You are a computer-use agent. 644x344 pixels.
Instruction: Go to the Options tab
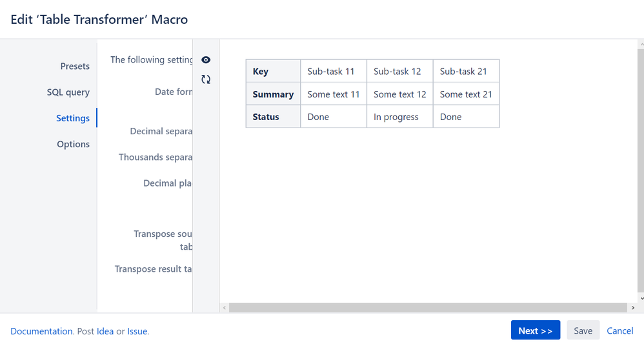pyautogui.click(x=73, y=144)
